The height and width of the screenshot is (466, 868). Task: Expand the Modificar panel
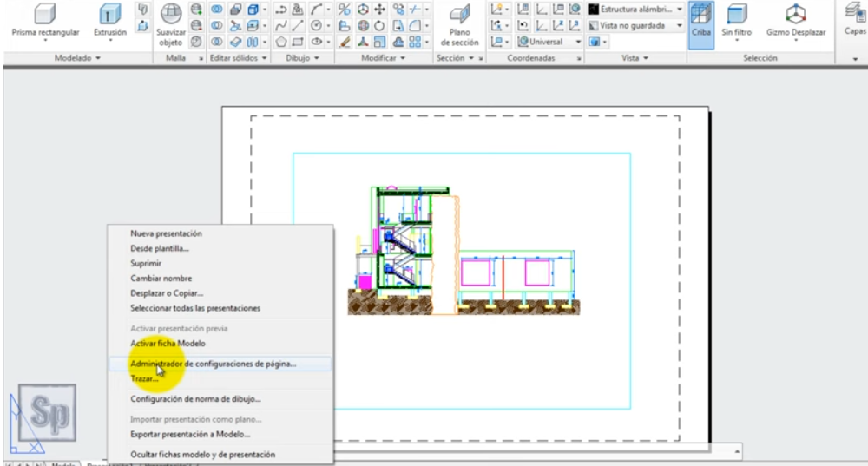pyautogui.click(x=383, y=57)
